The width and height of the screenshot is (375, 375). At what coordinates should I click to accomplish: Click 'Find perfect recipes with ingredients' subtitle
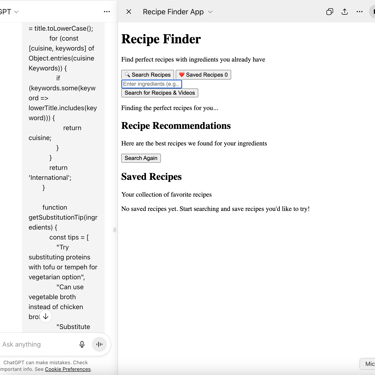pyautogui.click(x=193, y=60)
